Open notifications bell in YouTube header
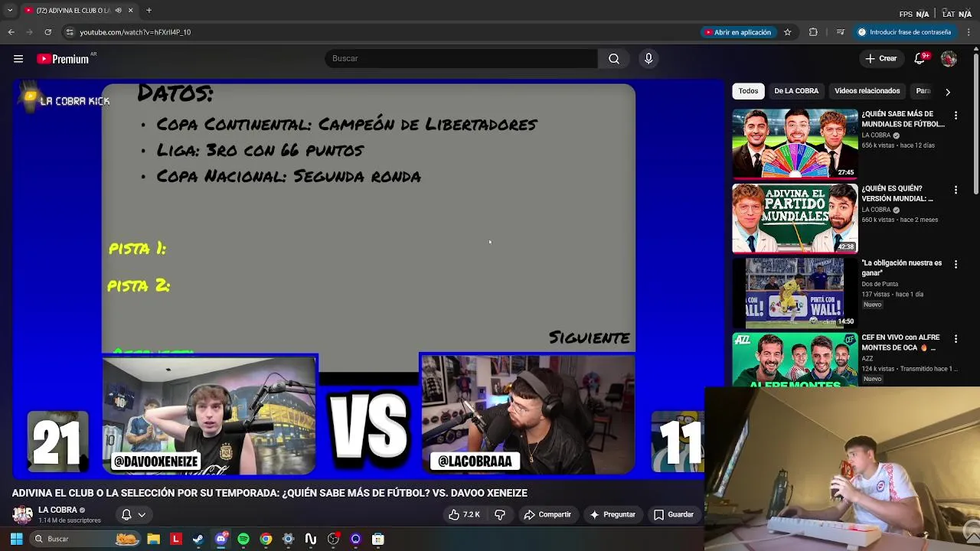980x551 pixels. point(920,59)
